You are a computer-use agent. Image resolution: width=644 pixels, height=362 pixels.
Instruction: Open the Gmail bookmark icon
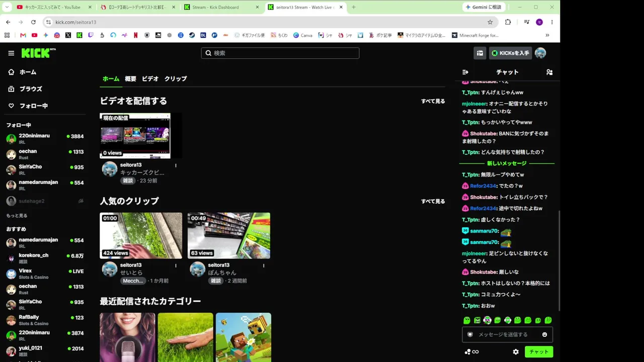pos(23,35)
